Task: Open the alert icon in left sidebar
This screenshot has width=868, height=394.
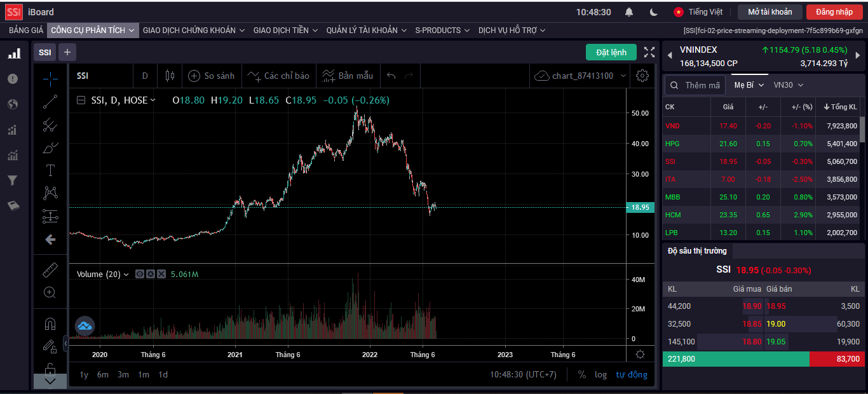Action: click(x=13, y=79)
